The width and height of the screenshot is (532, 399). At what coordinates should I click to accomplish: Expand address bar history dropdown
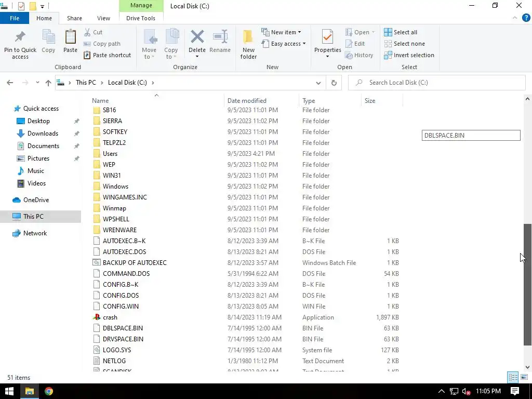318,83
